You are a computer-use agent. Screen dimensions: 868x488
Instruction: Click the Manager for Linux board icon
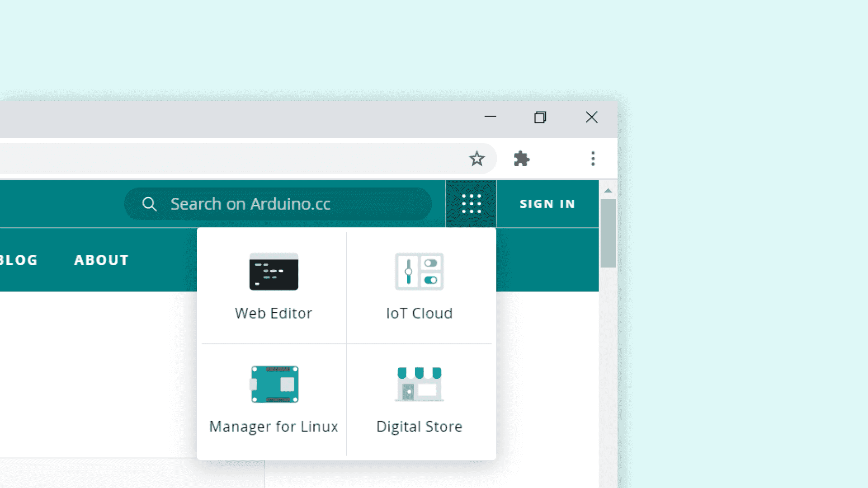point(274,384)
